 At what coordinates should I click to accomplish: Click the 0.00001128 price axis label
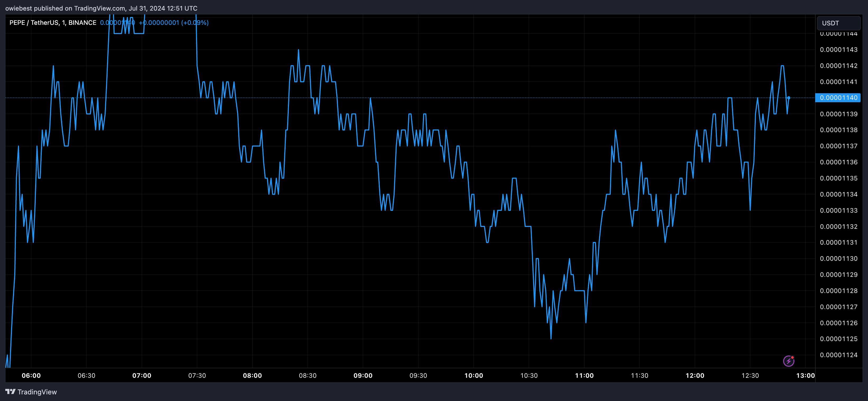[839, 291]
